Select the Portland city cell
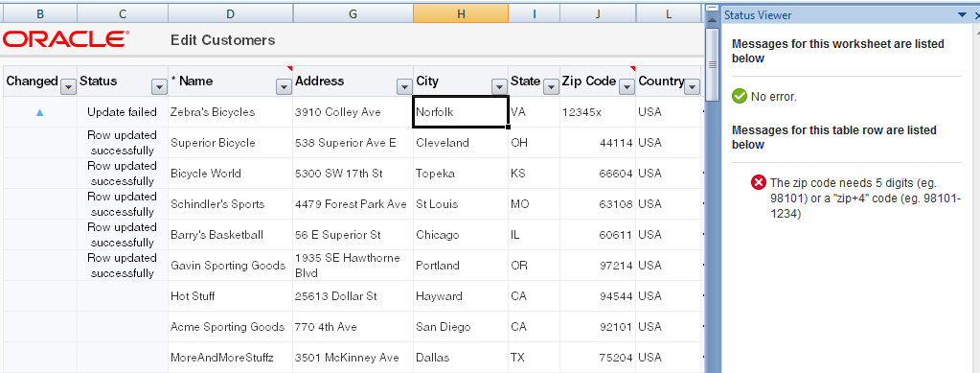 461,266
